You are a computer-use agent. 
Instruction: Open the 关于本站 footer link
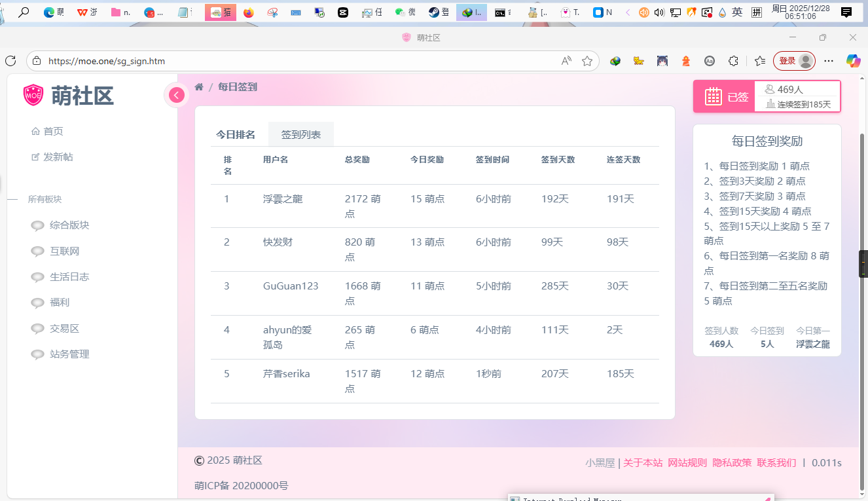coord(642,463)
